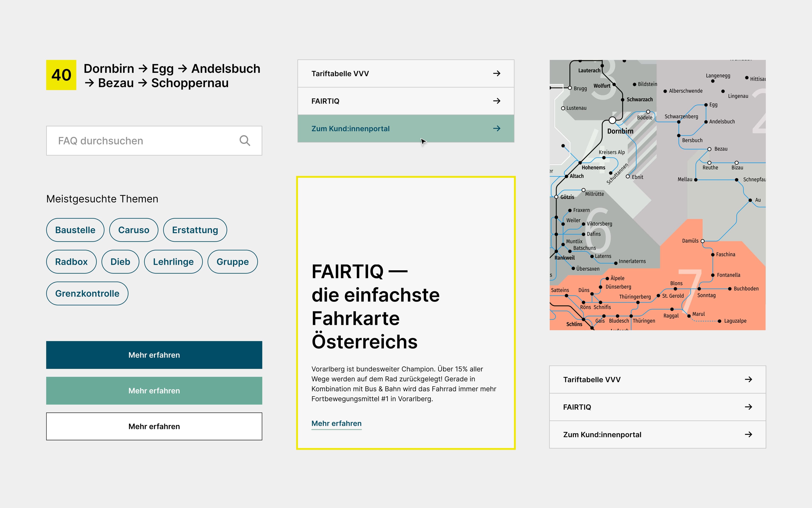
Task: Click the yellow line 40 badge
Action: point(61,75)
